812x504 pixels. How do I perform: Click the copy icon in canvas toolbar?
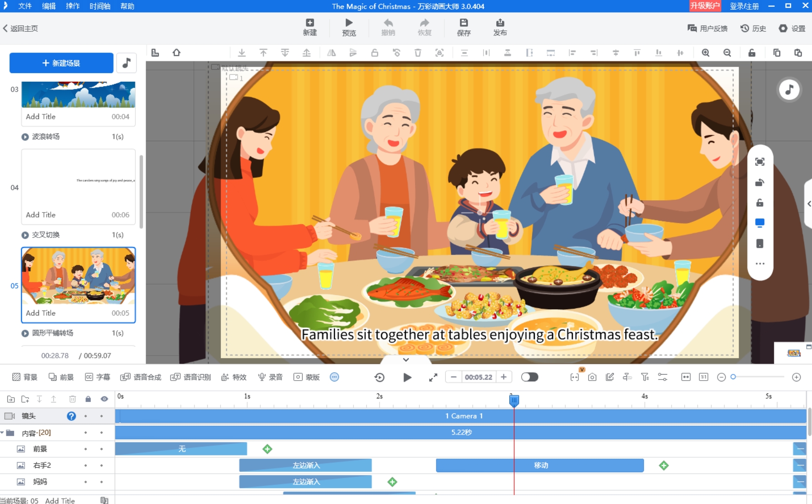coord(777,53)
